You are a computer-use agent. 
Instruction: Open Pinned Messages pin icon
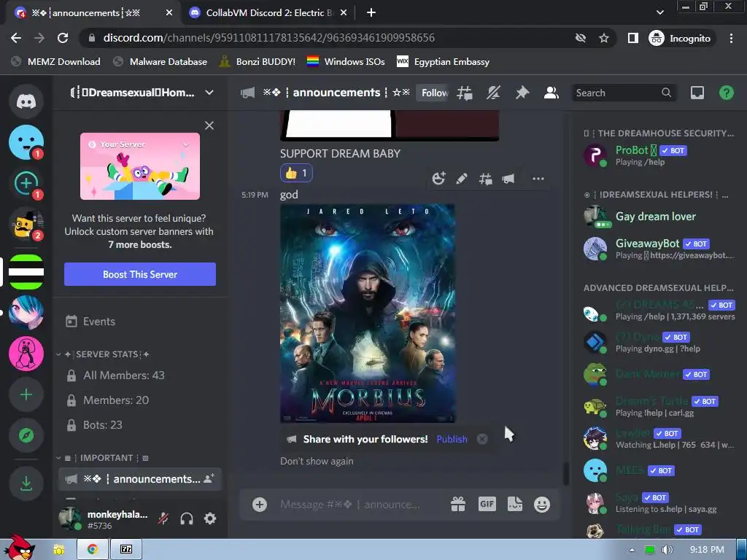click(x=522, y=93)
